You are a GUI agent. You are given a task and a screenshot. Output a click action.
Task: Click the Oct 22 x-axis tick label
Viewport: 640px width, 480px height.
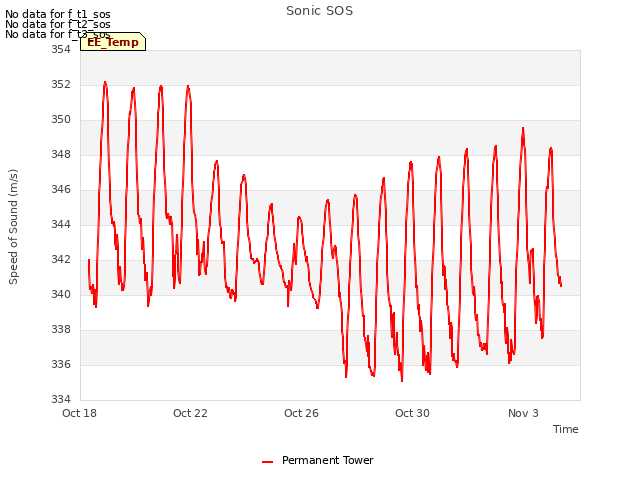[190, 413]
